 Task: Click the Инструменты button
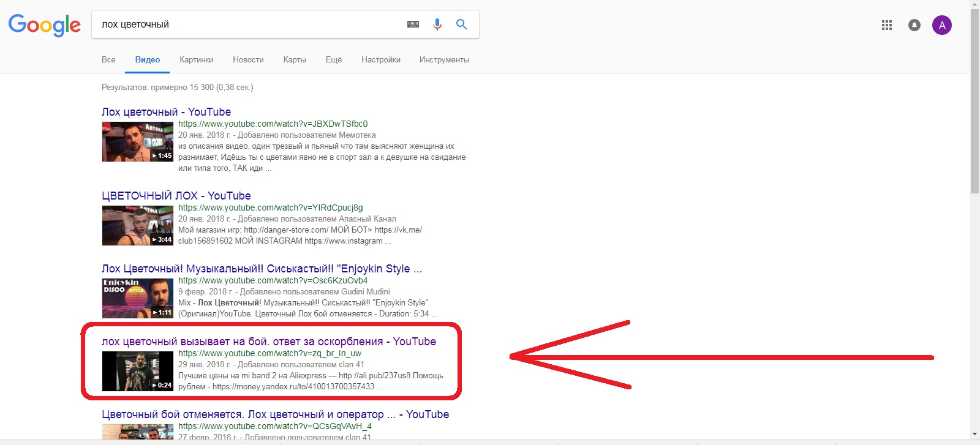[x=444, y=59]
